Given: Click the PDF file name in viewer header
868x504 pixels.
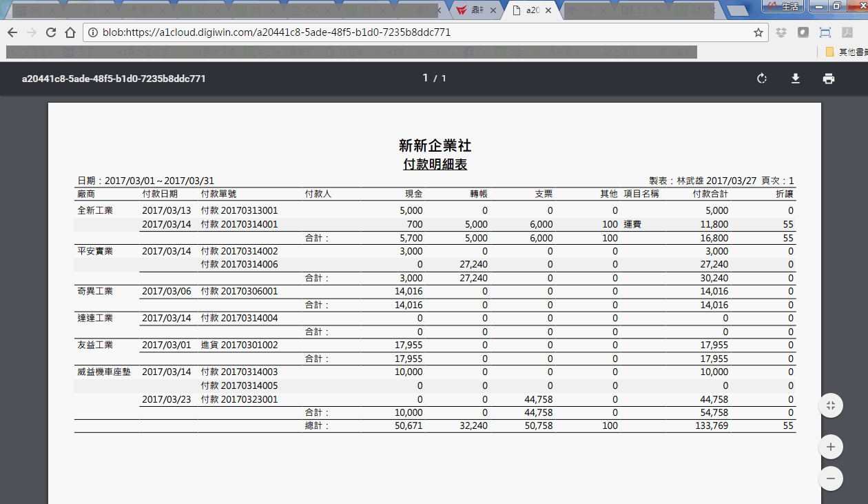Looking at the screenshot, I should point(114,79).
